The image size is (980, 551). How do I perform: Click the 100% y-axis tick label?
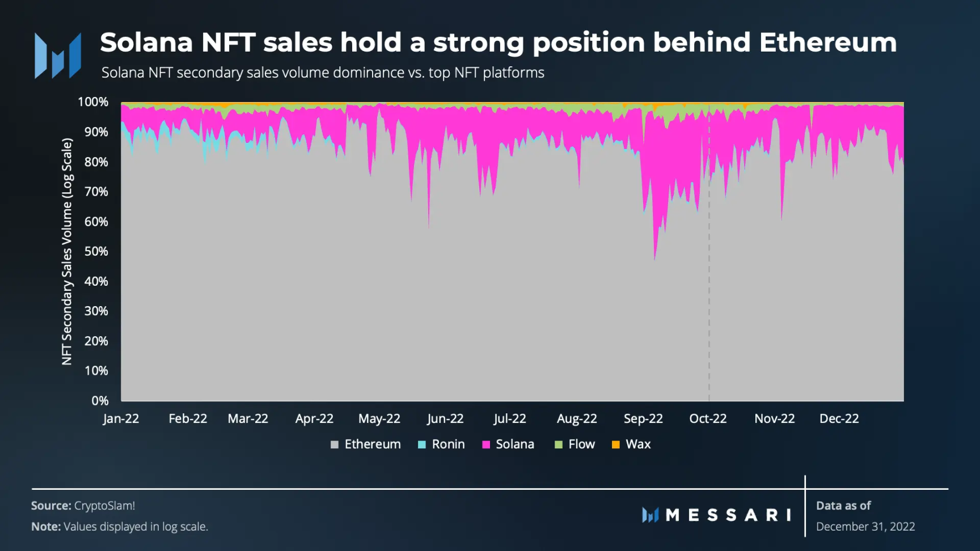coord(93,102)
